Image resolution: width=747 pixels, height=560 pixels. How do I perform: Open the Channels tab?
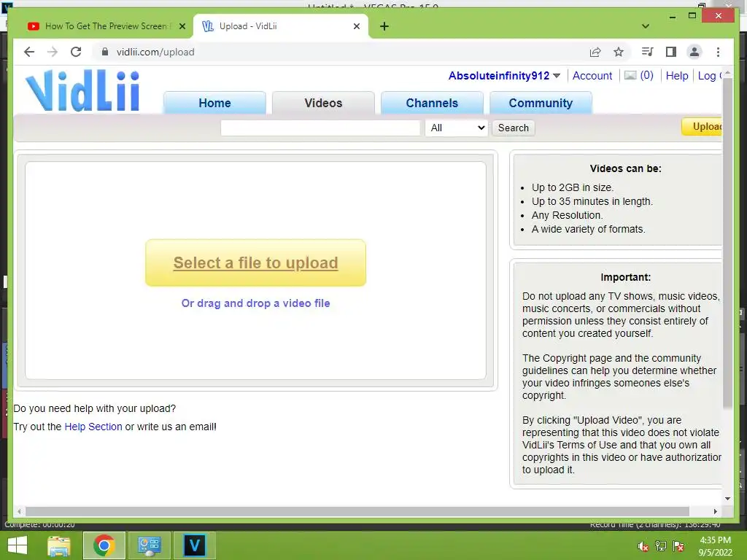pos(432,103)
